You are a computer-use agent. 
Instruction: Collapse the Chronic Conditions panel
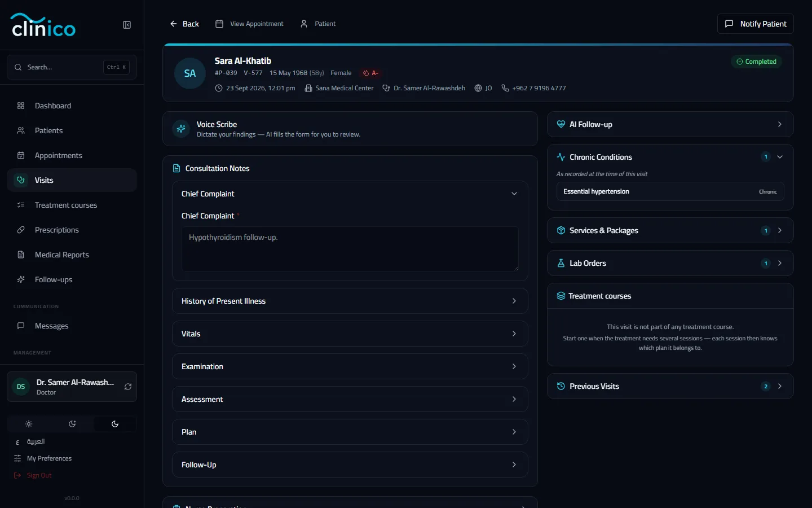pos(780,157)
